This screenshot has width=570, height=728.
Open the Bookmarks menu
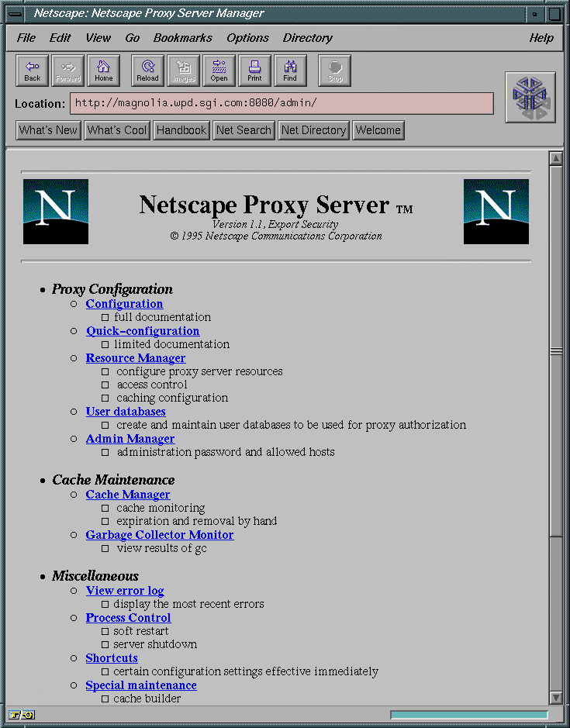(x=182, y=38)
